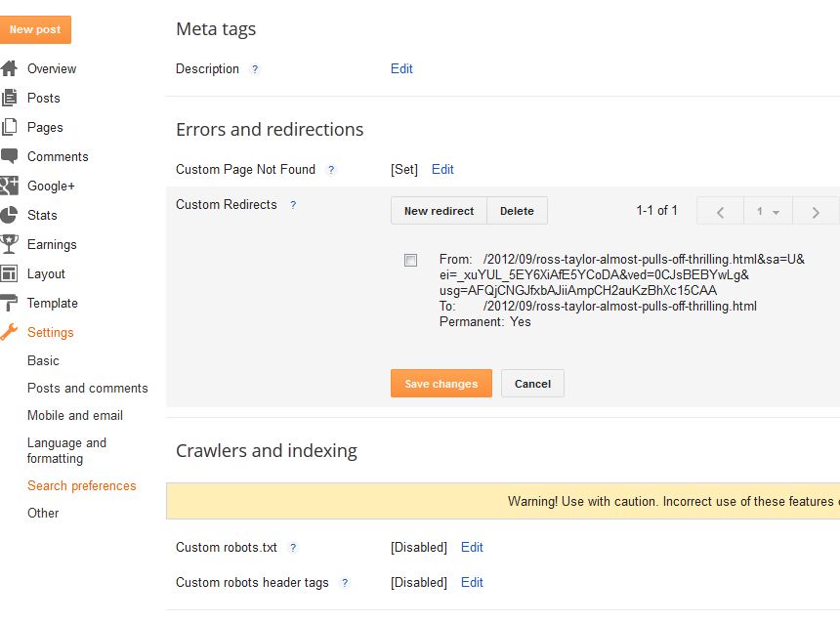Click the Save changes button
The height and width of the screenshot is (623, 840).
coord(441,384)
